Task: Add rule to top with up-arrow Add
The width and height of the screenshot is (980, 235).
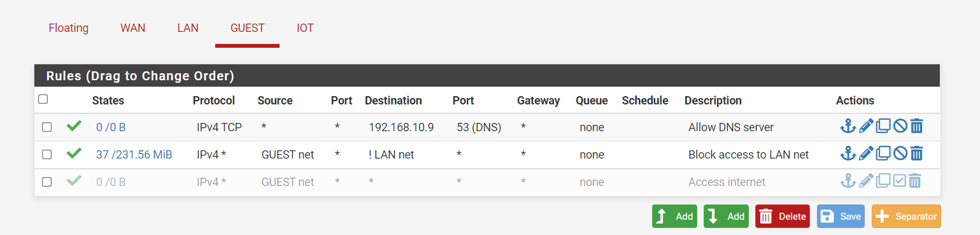Action: [x=674, y=217]
